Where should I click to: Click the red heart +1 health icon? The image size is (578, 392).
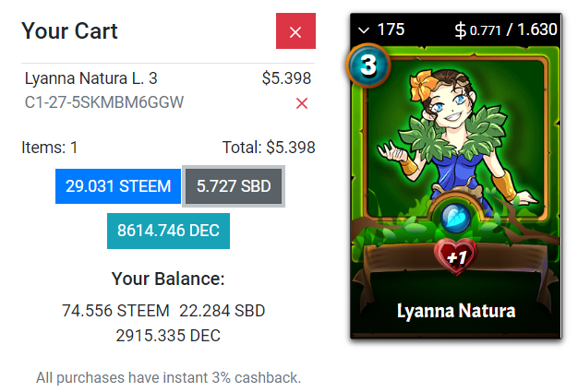[x=456, y=256]
